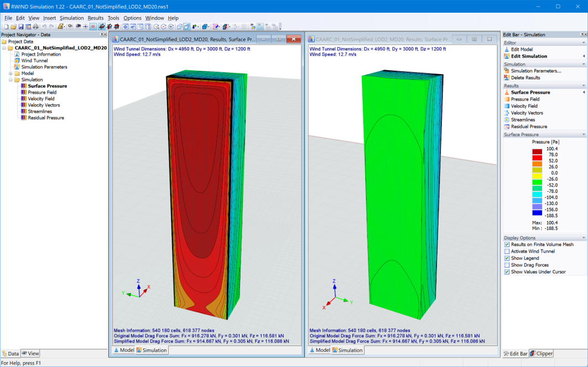The image size is (588, 367).
Task: Open the Residual Pressure result
Action: 533,127
